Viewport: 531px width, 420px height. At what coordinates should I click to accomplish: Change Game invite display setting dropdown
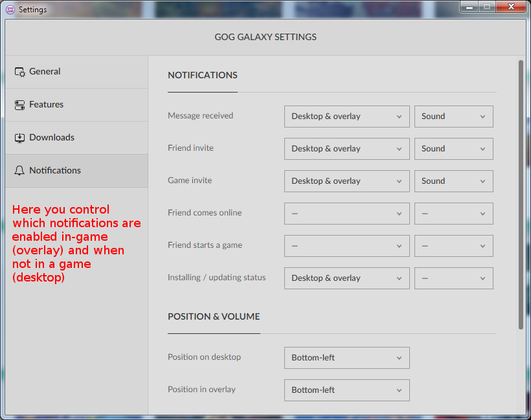(347, 181)
